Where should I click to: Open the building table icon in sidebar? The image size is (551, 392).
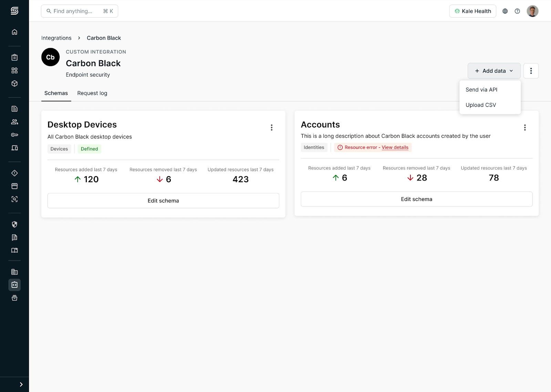14,272
